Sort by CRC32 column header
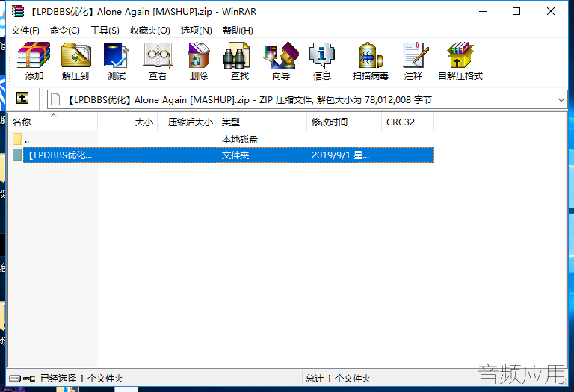574x392 pixels. 408,122
